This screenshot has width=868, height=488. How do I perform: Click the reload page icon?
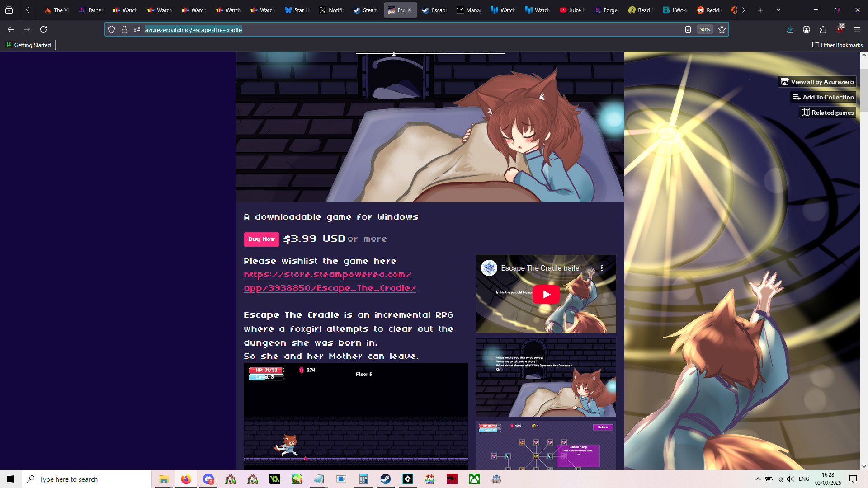pyautogui.click(x=43, y=29)
